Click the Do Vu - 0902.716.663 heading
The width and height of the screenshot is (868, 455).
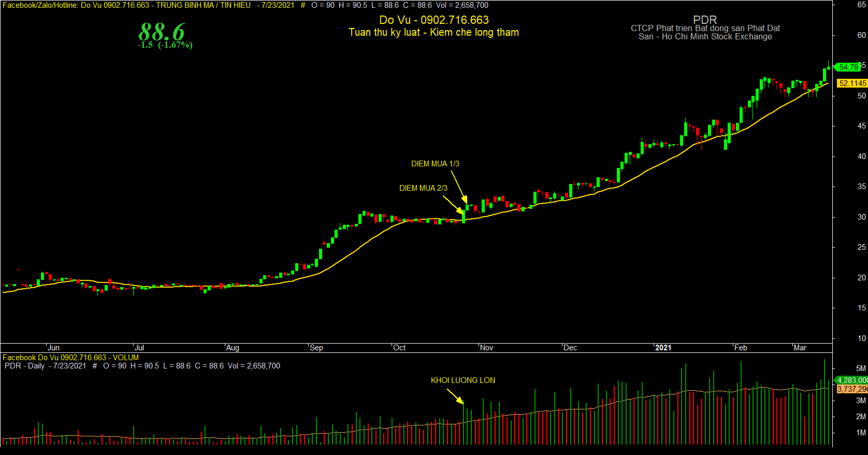(434, 20)
